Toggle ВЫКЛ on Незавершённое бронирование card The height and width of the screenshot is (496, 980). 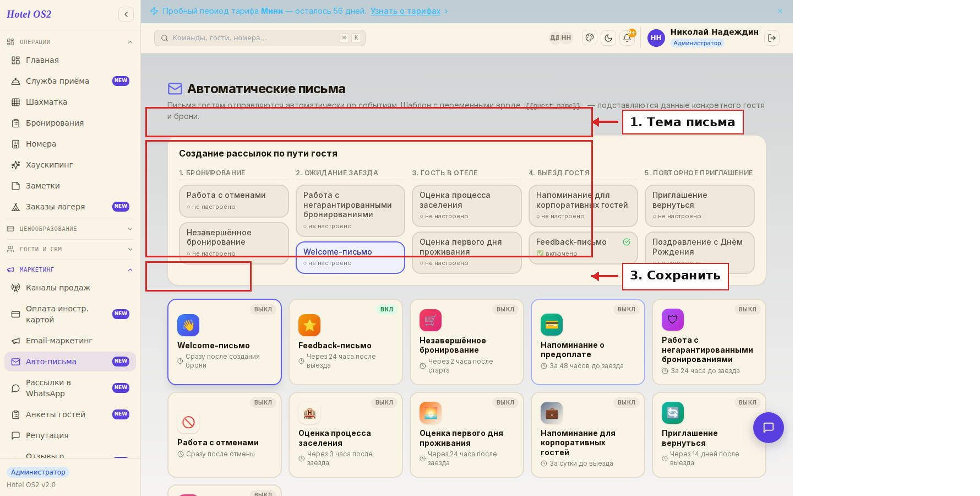[505, 309]
